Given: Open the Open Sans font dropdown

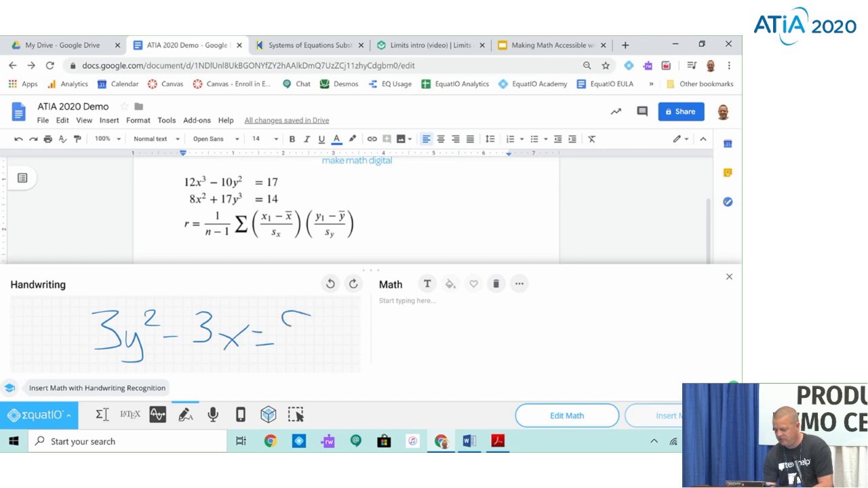Looking at the screenshot, I should click(x=216, y=139).
